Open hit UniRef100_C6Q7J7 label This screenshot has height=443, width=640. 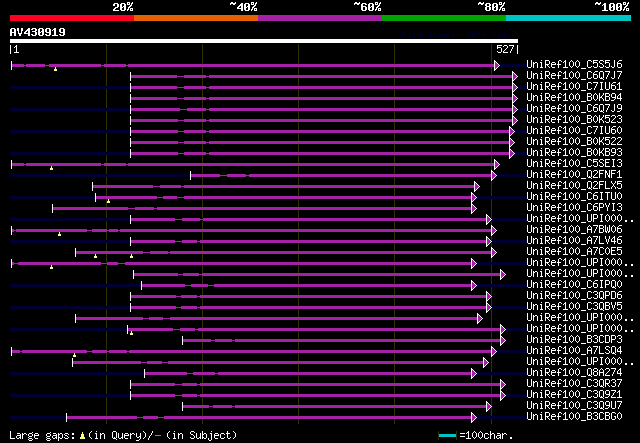(x=574, y=75)
